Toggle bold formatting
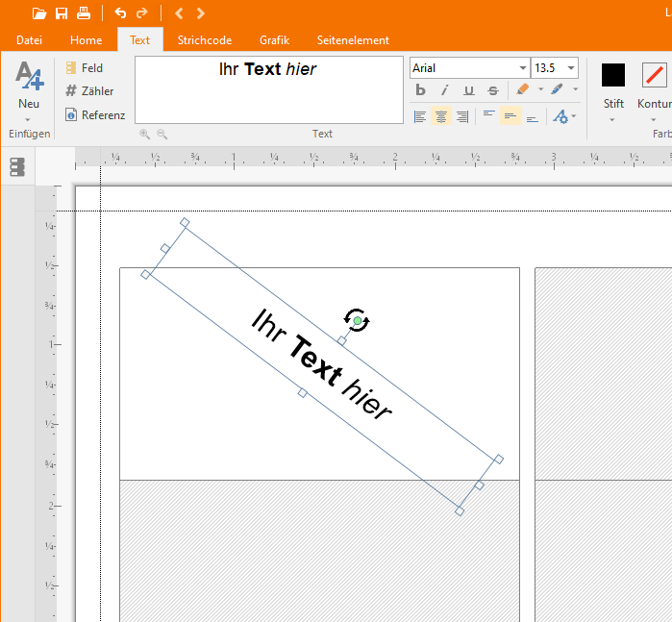Viewport: 672px width, 622px height. pos(420,90)
